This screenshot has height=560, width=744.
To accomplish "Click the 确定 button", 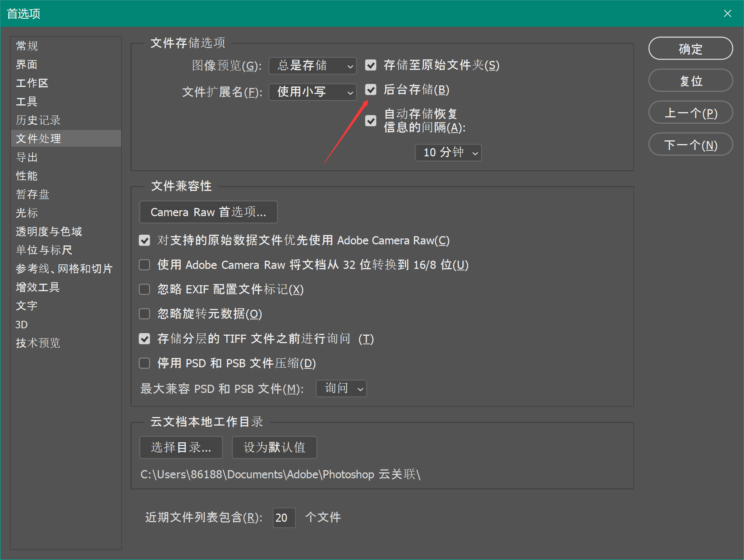I will tap(690, 48).
